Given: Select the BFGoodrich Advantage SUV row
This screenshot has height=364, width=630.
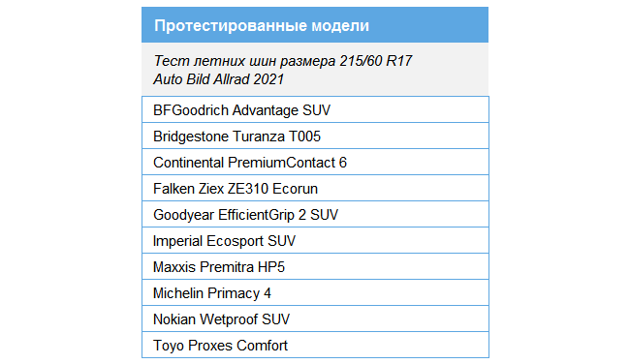Looking at the screenshot, I should click(x=315, y=109).
